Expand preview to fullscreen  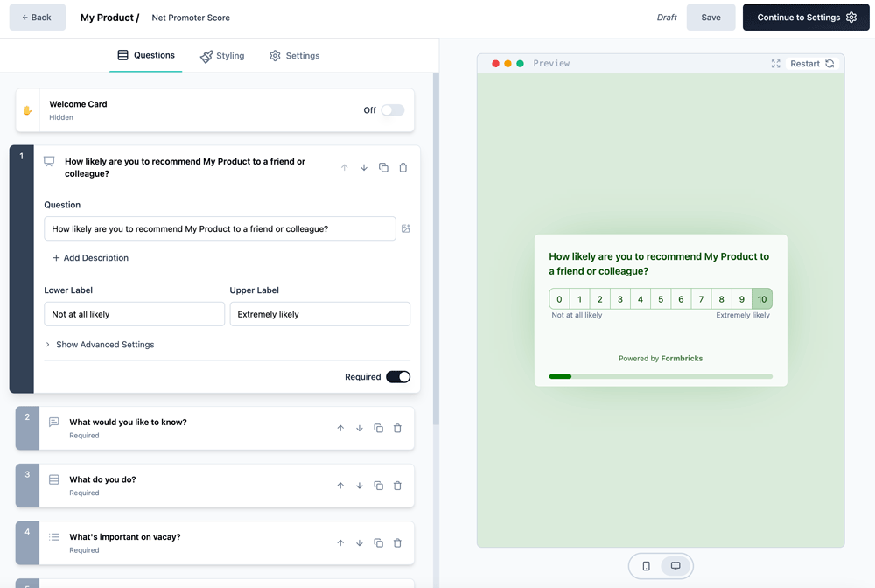[775, 64]
